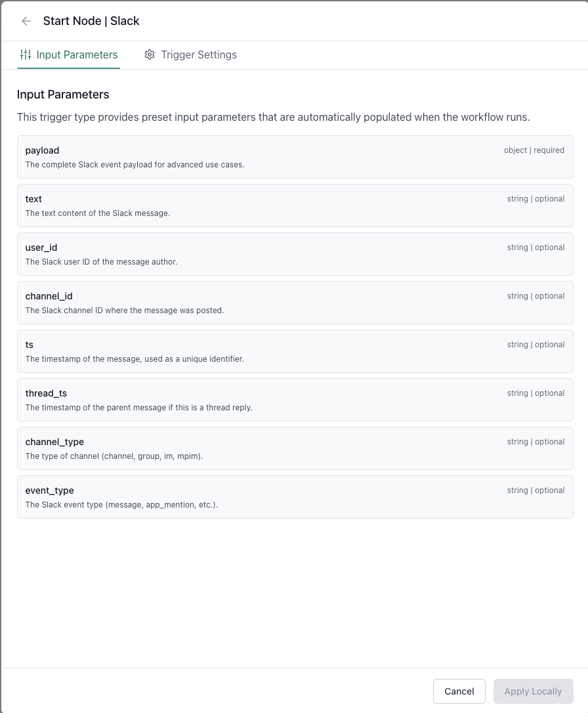
Task: Select the channel_type parameter card
Action: 294,448
